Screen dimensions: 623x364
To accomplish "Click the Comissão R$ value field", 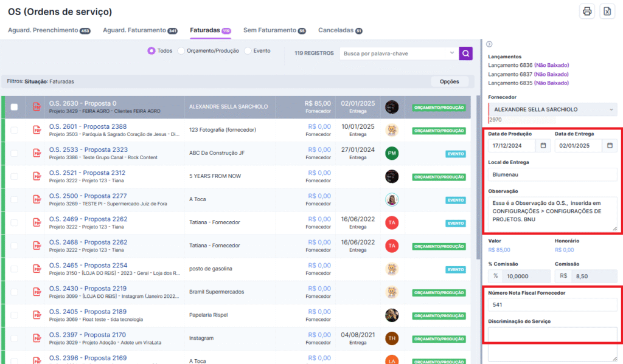I will [594, 276].
